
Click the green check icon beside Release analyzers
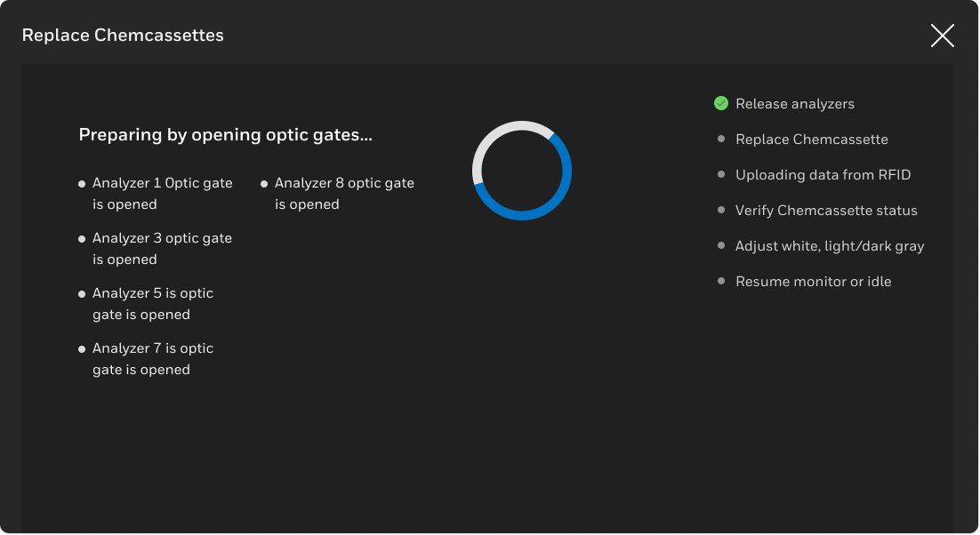(x=721, y=103)
